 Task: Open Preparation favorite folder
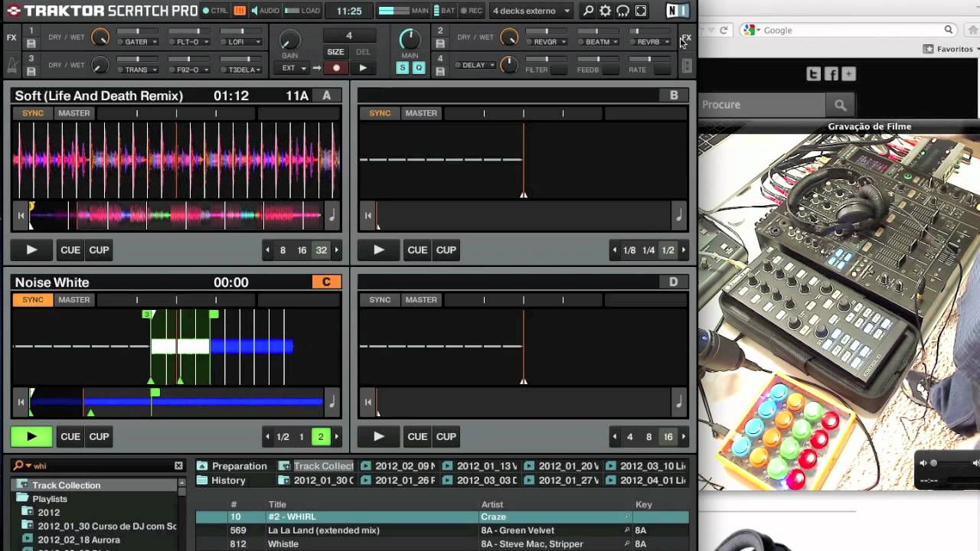[232, 466]
